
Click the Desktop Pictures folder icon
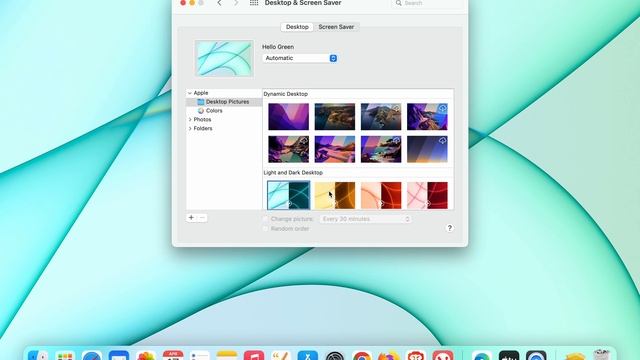[x=200, y=102]
